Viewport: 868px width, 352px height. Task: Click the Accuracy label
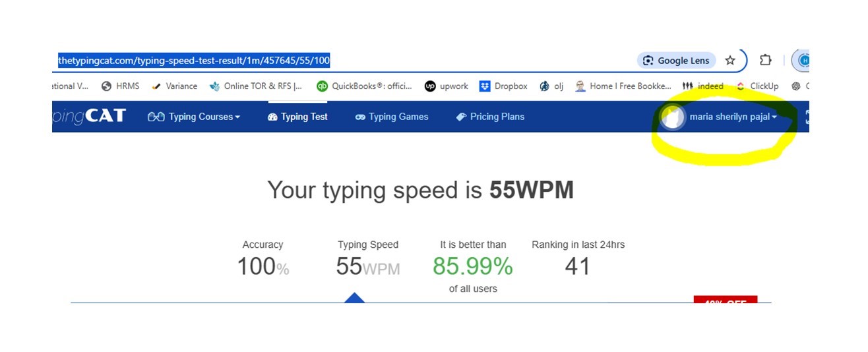coord(263,245)
